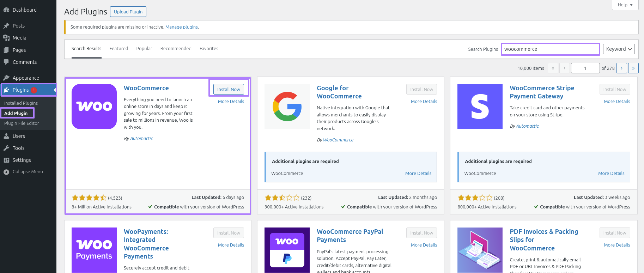Go to the next results page arrow
Screen dimensions: 644x273
pyautogui.click(x=622, y=68)
